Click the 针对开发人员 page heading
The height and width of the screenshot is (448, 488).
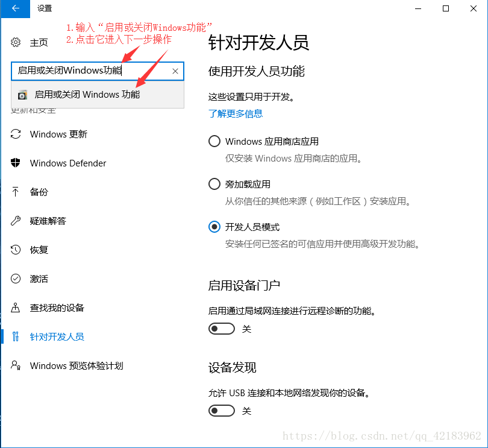pos(258,43)
